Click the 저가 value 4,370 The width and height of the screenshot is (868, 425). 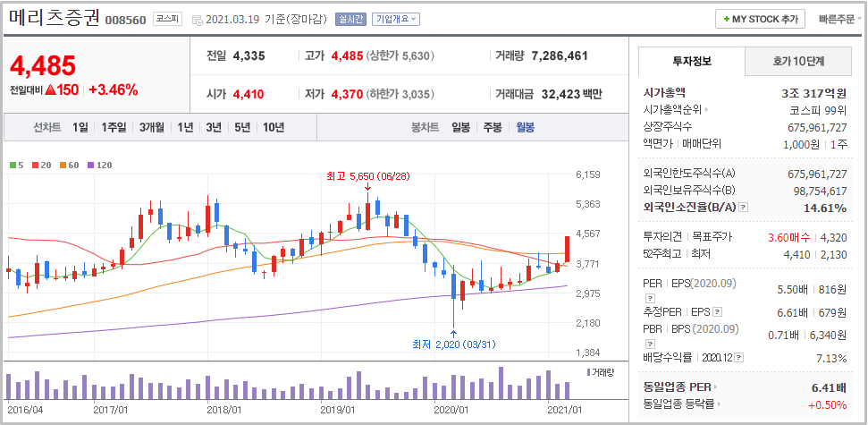pyautogui.click(x=347, y=94)
